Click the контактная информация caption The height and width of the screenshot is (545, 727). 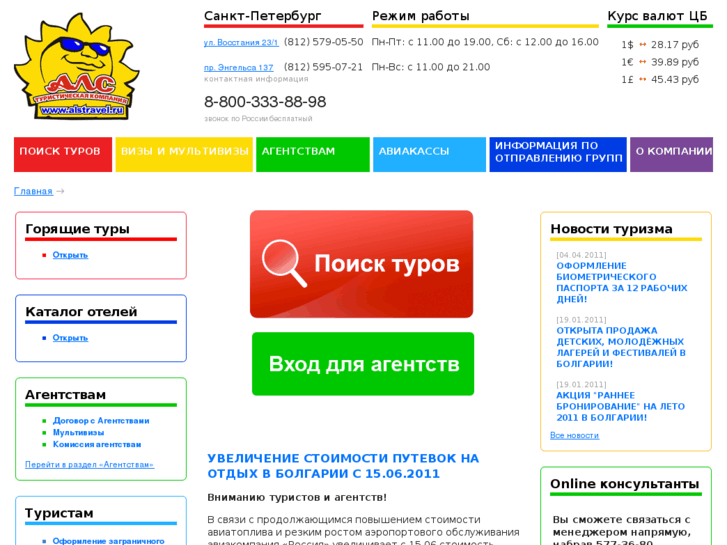click(x=256, y=79)
